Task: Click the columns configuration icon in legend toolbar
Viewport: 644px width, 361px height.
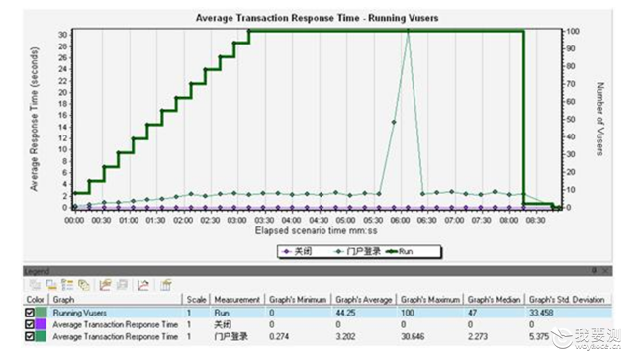Action: point(166,285)
